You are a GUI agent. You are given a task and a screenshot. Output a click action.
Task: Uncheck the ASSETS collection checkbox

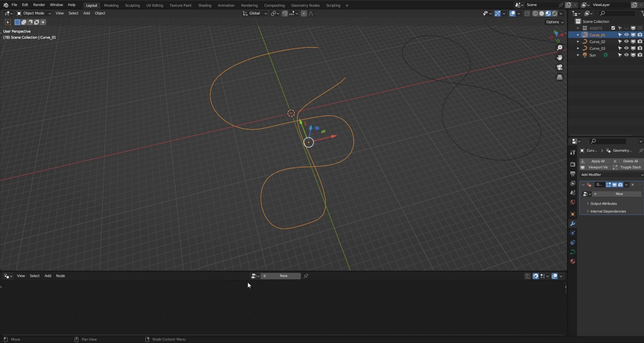(613, 28)
